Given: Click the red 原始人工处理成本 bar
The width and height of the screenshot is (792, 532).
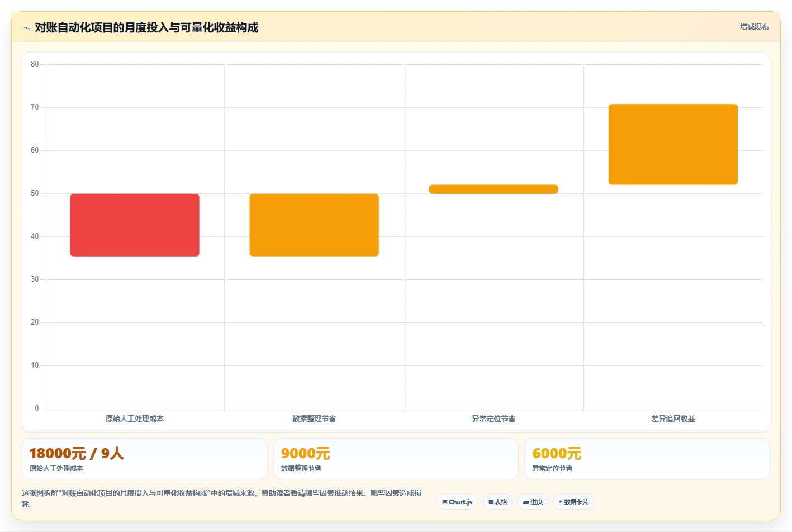Looking at the screenshot, I should pyautogui.click(x=135, y=225).
